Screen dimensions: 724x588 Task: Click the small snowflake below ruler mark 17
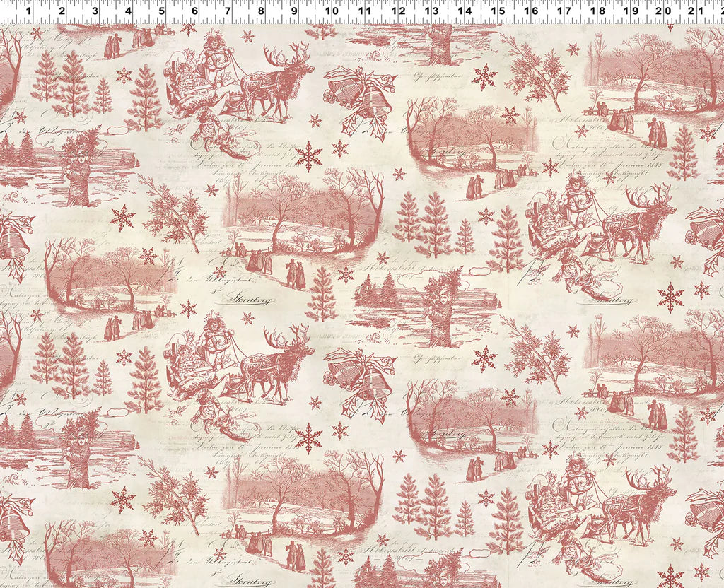(x=573, y=49)
